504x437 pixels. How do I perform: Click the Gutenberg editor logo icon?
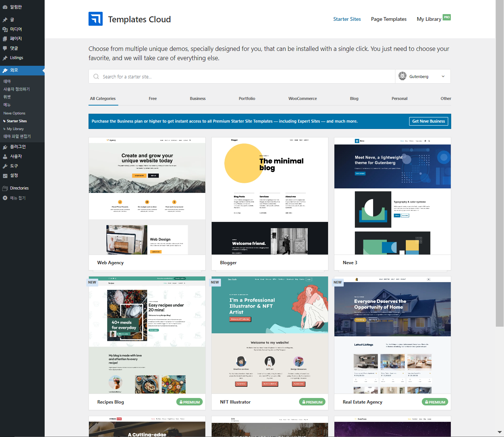(402, 76)
